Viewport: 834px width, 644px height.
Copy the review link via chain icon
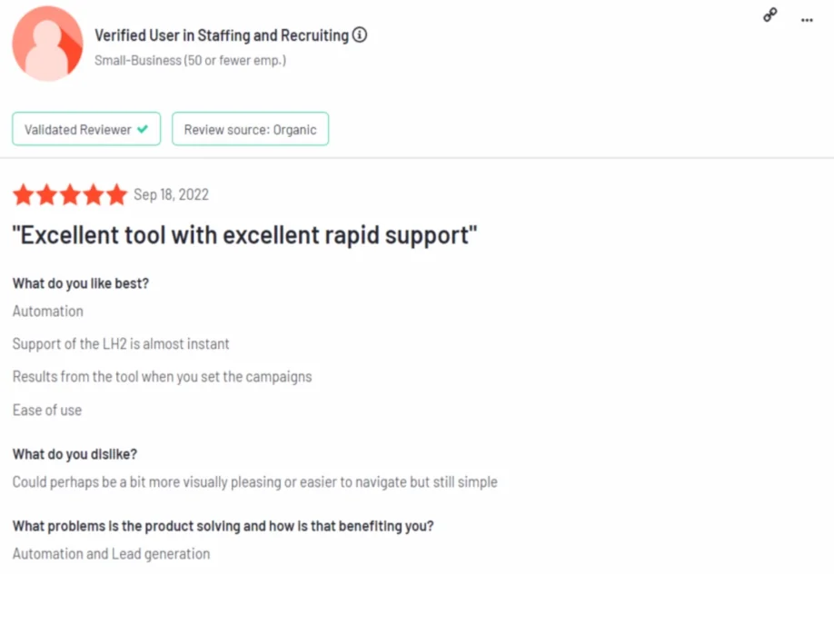(x=770, y=15)
